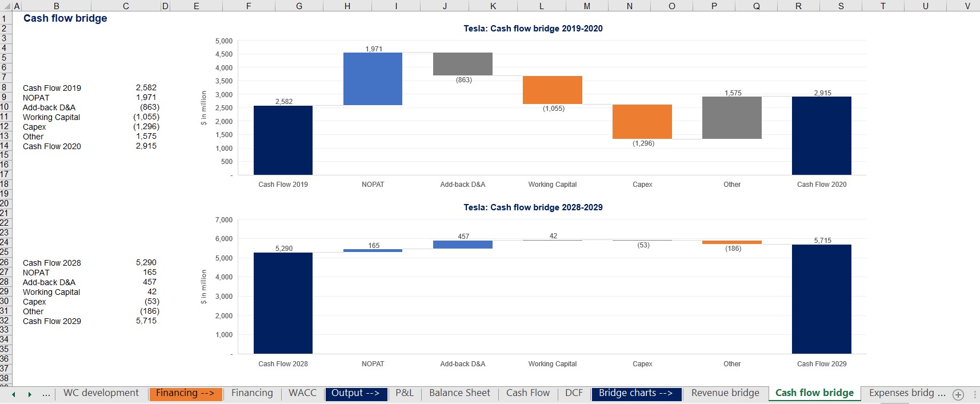This screenshot has width=980, height=404.
Task: Select the active Cash flow bridge tab
Action: (x=814, y=393)
